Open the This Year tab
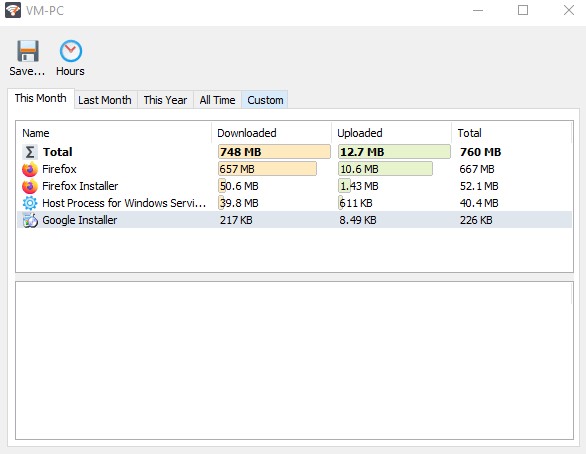Screen dimensions: 586x454 165,100
